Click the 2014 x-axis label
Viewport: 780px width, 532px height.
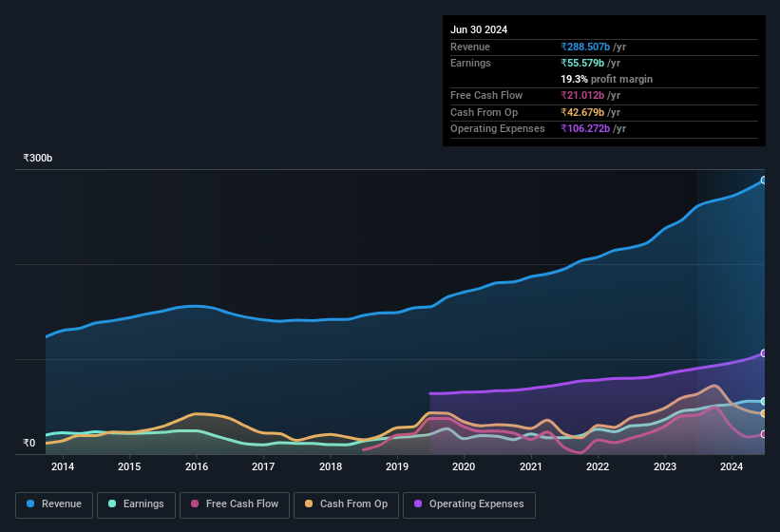tap(63, 466)
